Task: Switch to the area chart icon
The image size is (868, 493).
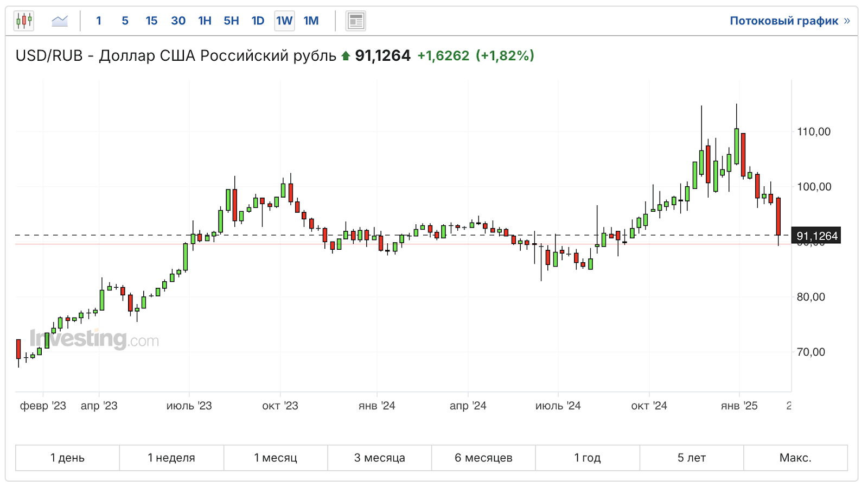Action: 60,21
